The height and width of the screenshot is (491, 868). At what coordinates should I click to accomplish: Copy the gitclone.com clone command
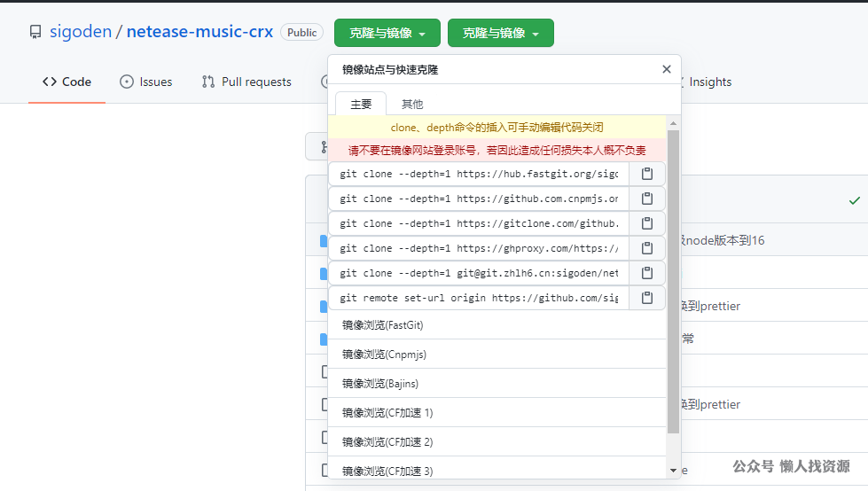coord(646,223)
